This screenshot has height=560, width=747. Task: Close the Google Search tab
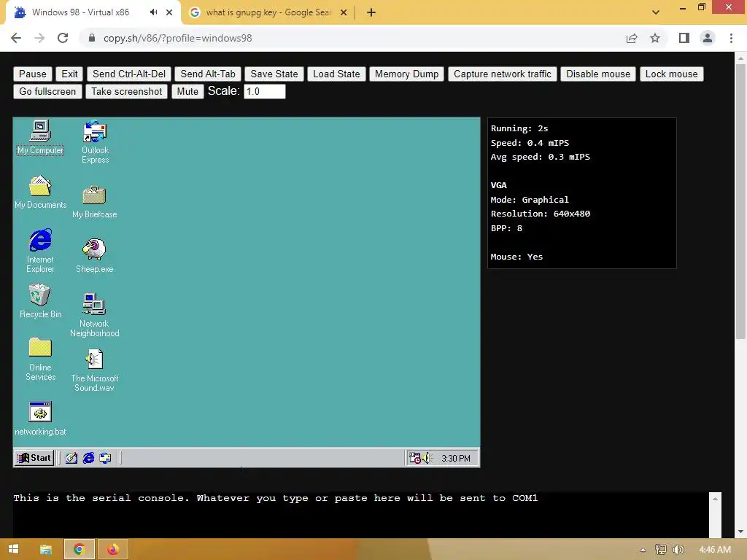344,12
